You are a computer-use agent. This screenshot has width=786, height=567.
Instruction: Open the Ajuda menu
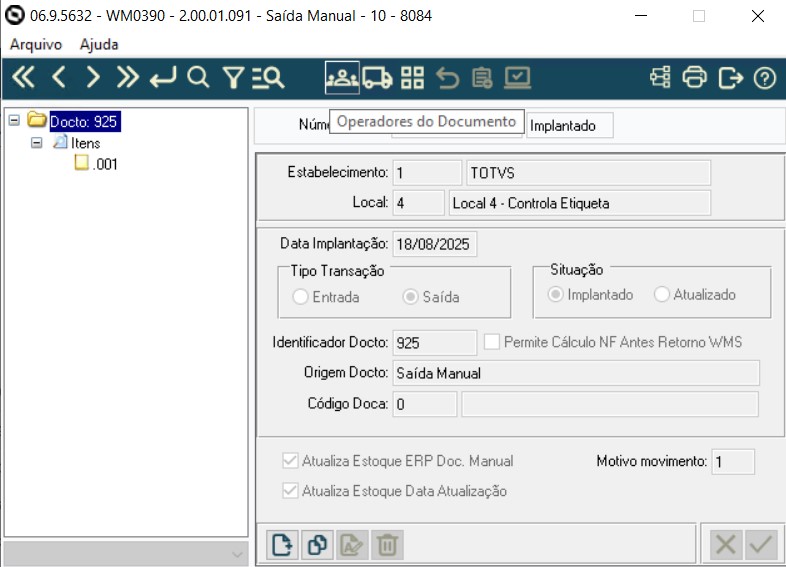[x=99, y=44]
